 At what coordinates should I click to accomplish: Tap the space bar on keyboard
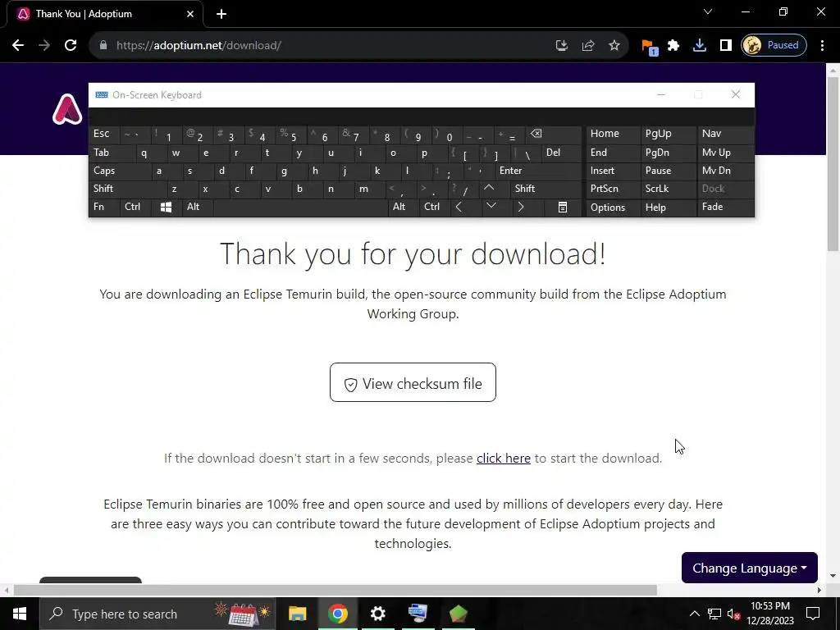[x=300, y=208]
